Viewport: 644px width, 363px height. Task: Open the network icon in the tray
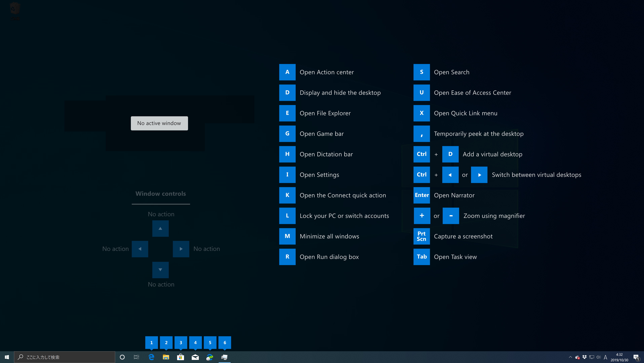[592, 357]
